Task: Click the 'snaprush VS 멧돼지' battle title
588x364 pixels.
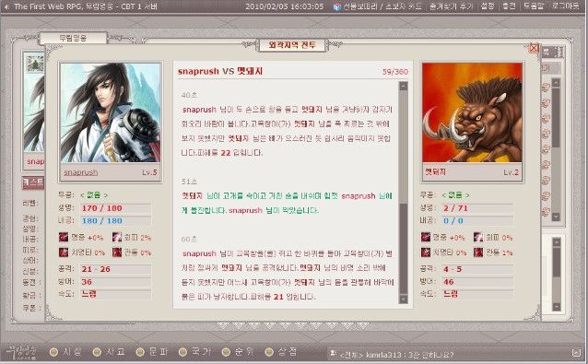Action: 220,71
